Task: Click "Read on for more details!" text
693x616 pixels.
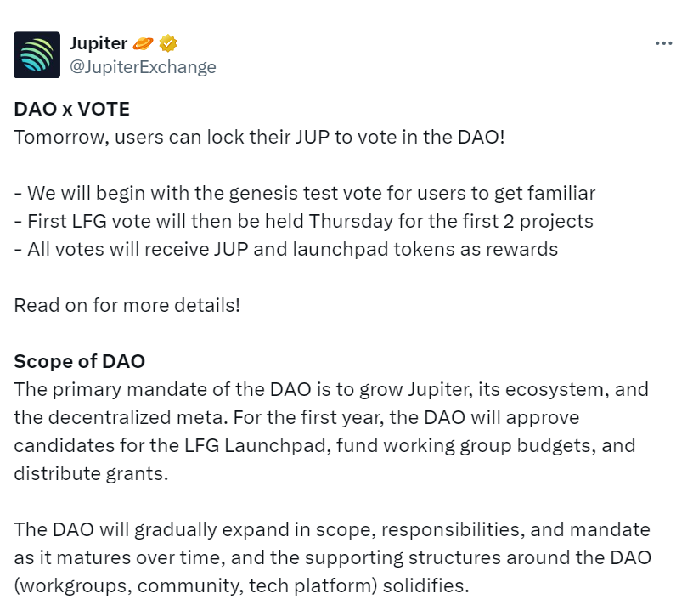Action: [x=127, y=304]
